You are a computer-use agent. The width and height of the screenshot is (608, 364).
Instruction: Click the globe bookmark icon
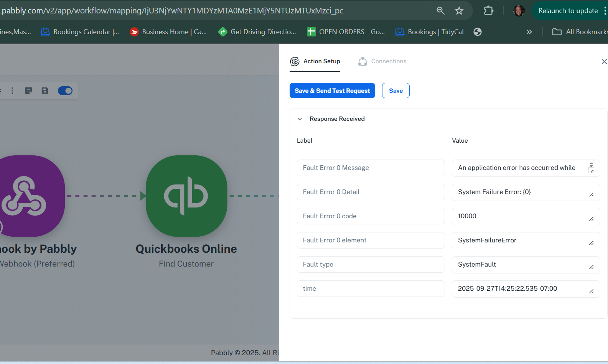tap(478, 32)
